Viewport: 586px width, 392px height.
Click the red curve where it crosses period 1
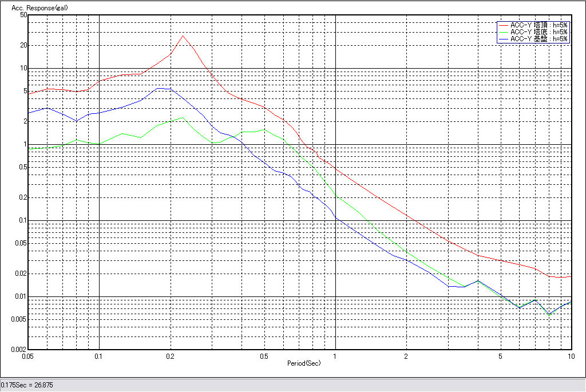click(x=335, y=169)
